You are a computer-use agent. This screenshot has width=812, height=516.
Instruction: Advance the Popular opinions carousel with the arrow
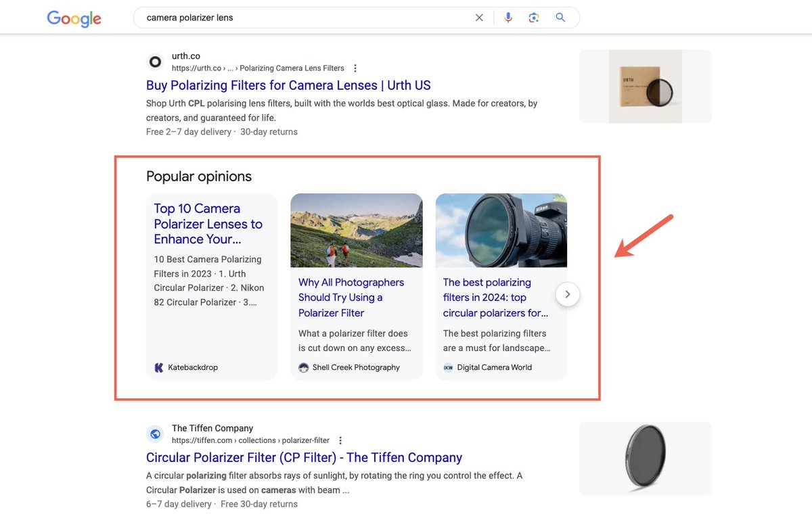[568, 294]
